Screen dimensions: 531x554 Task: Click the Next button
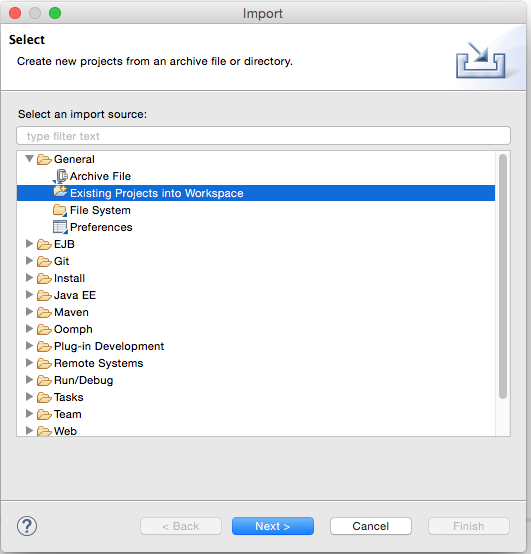click(x=273, y=526)
